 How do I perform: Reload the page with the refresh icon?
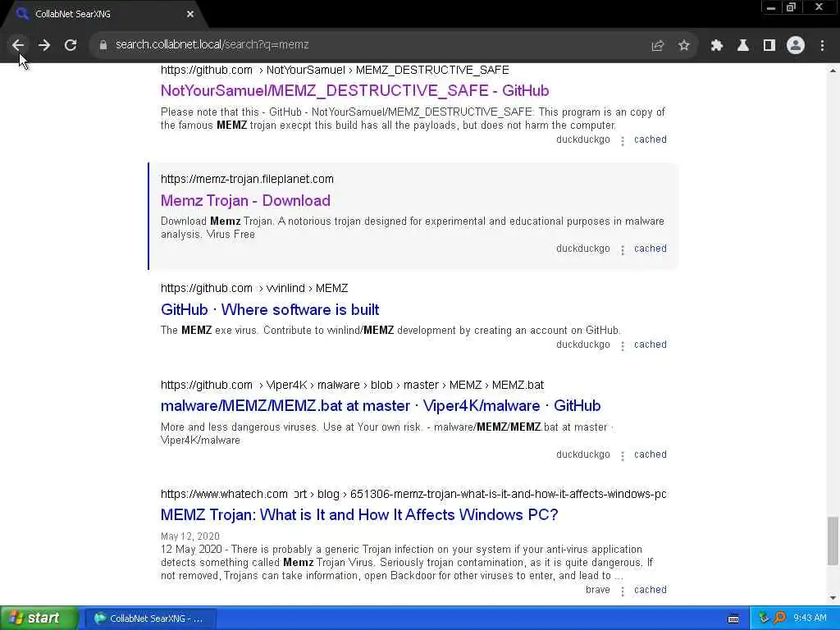[x=71, y=45]
